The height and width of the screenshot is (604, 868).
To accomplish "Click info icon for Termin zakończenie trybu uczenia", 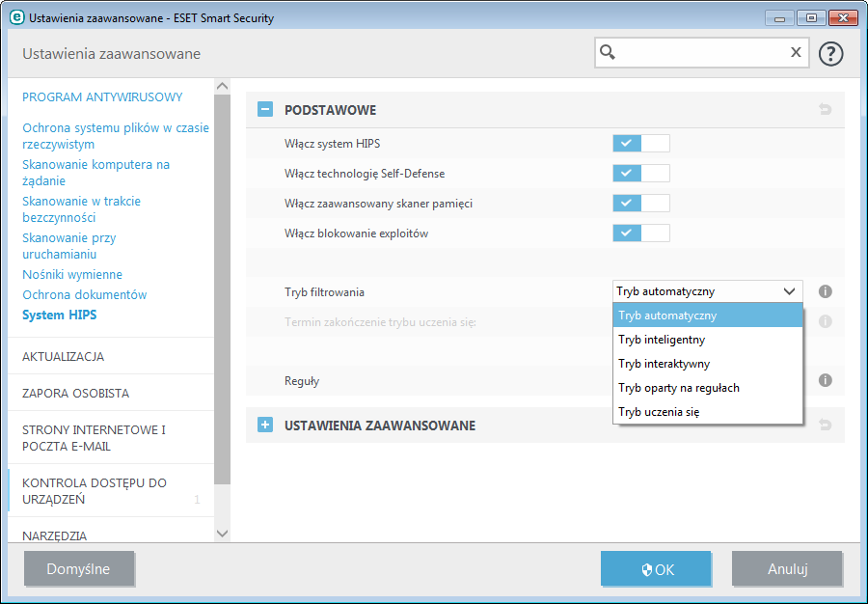I will click(825, 321).
